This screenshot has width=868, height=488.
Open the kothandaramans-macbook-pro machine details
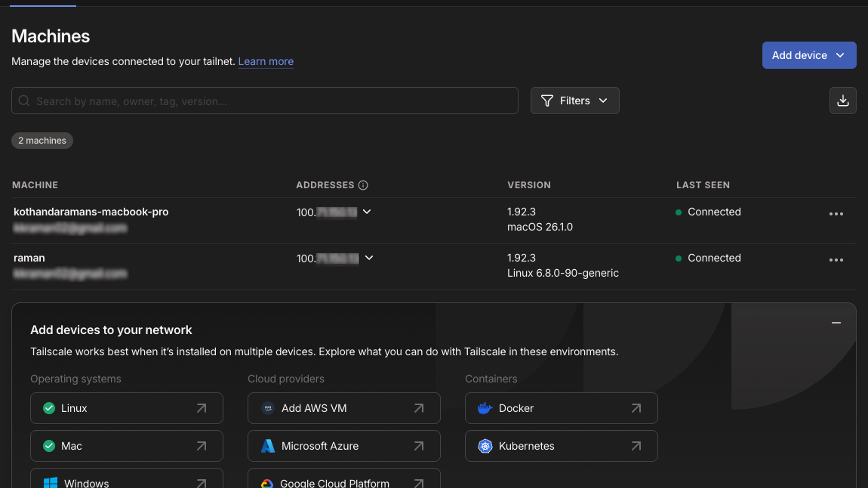click(91, 212)
